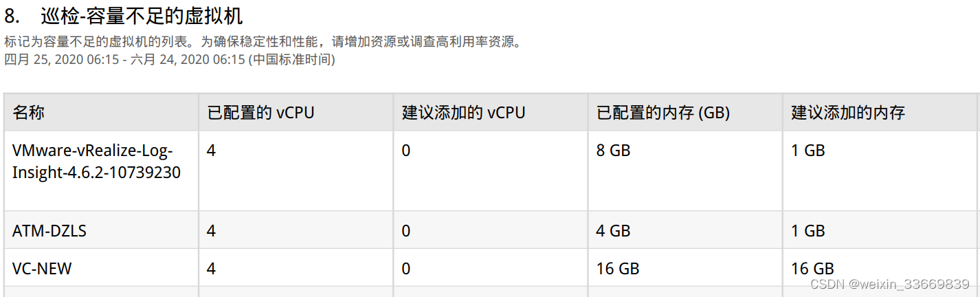980x297 pixels.
Task: Select the ATM-DZLS virtual machine name
Action: coord(49,231)
